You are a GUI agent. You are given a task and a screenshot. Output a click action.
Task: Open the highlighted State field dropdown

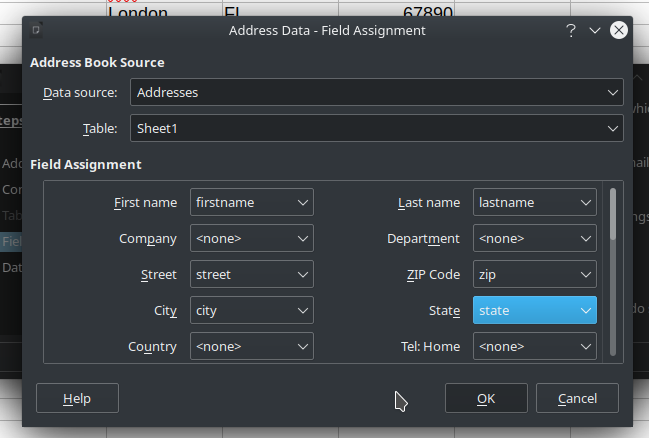(x=535, y=310)
